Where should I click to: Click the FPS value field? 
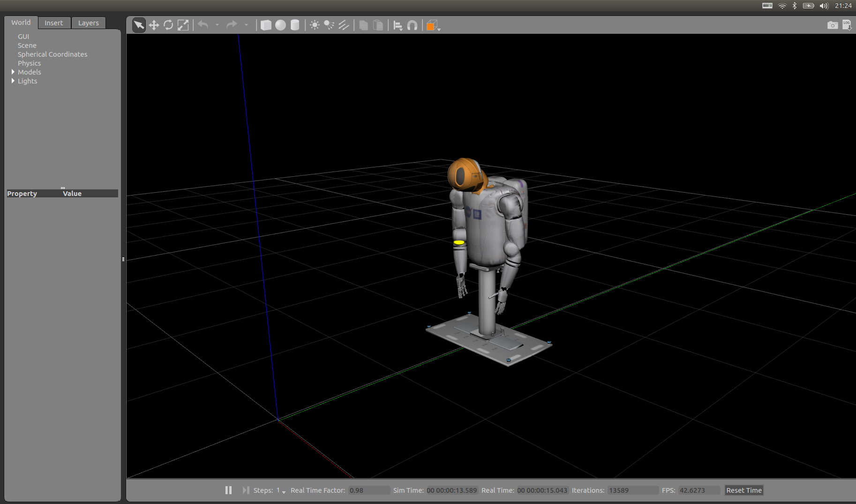click(x=699, y=490)
